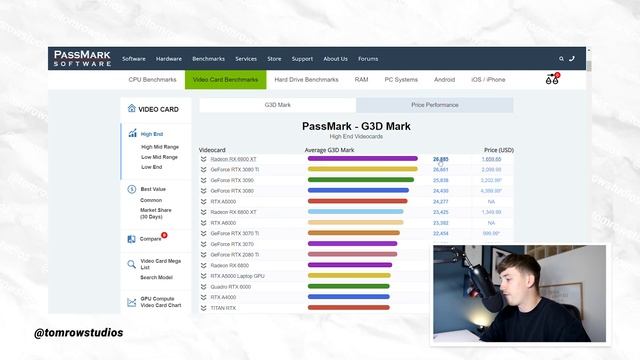The width and height of the screenshot is (640, 360).
Task: Switch to the Price Performance tab
Action: pyautogui.click(x=435, y=105)
